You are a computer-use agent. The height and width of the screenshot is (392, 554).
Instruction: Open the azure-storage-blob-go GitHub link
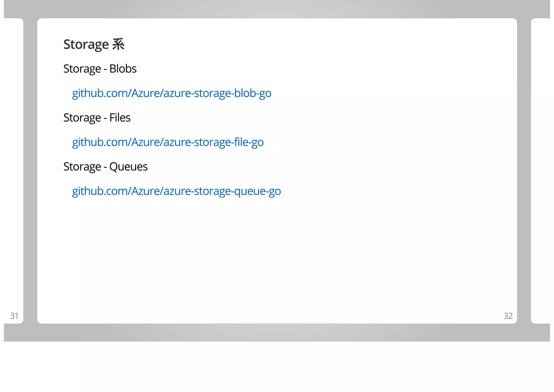pyautogui.click(x=172, y=93)
